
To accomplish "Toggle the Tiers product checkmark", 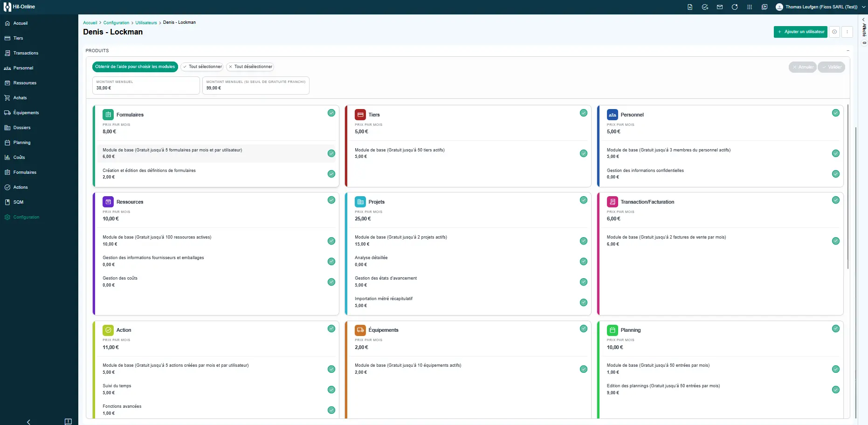I will coord(584,113).
